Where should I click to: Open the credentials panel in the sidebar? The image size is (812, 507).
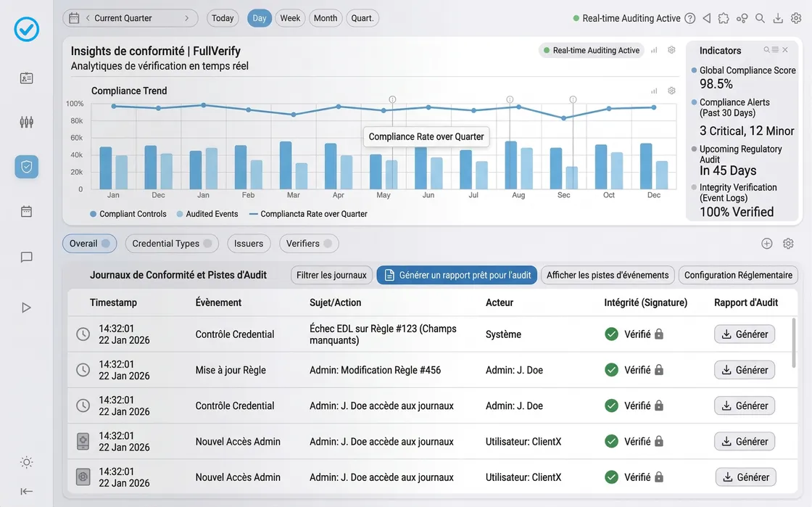click(26, 78)
